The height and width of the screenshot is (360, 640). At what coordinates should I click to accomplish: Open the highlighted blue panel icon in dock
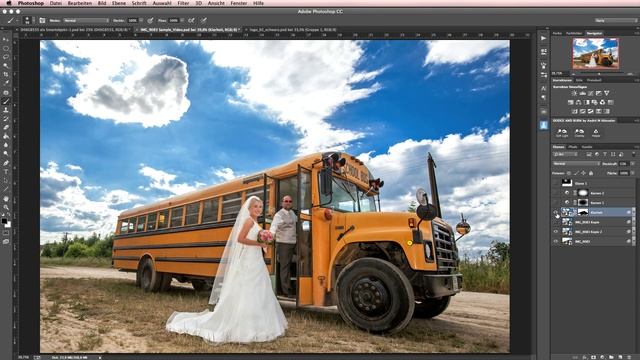[544, 125]
